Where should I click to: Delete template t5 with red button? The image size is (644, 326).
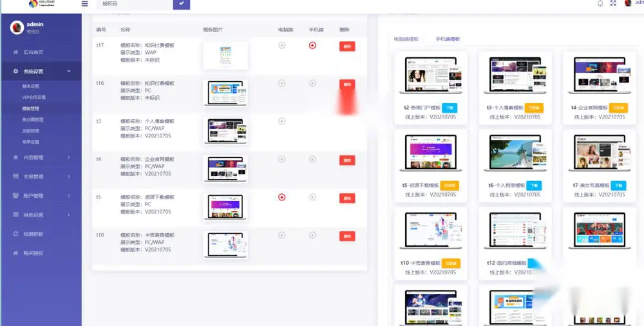(347, 198)
